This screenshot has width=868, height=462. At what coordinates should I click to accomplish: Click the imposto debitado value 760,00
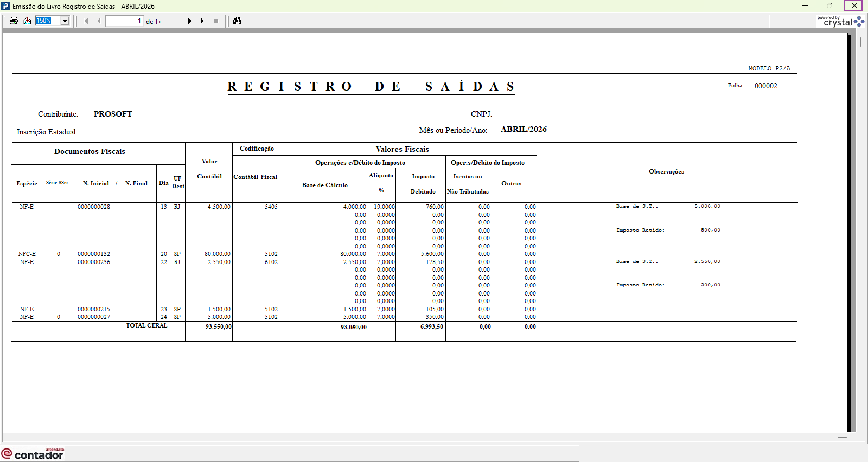(x=435, y=207)
